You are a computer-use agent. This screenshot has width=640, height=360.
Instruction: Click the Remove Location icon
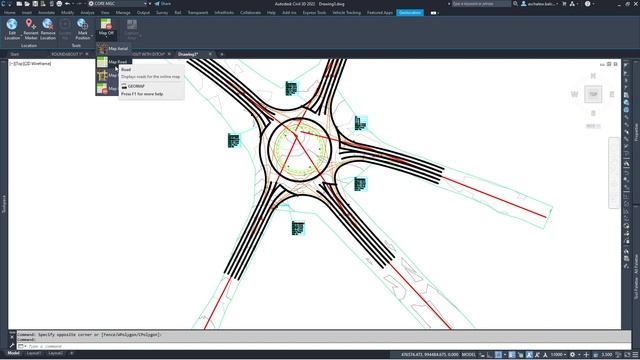[48, 24]
